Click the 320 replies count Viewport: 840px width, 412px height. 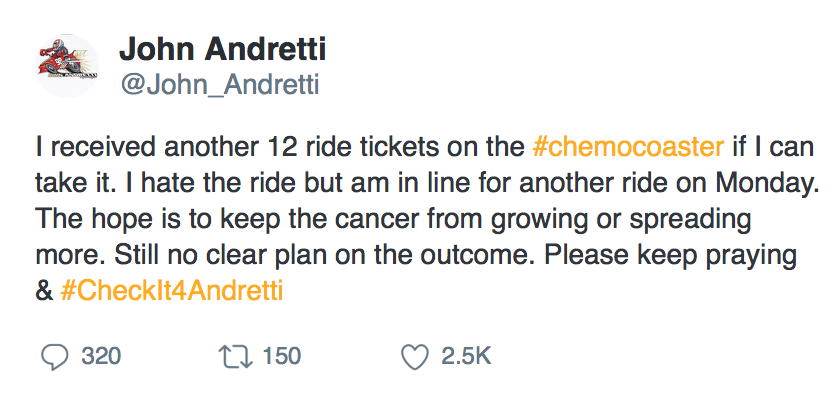101,357
